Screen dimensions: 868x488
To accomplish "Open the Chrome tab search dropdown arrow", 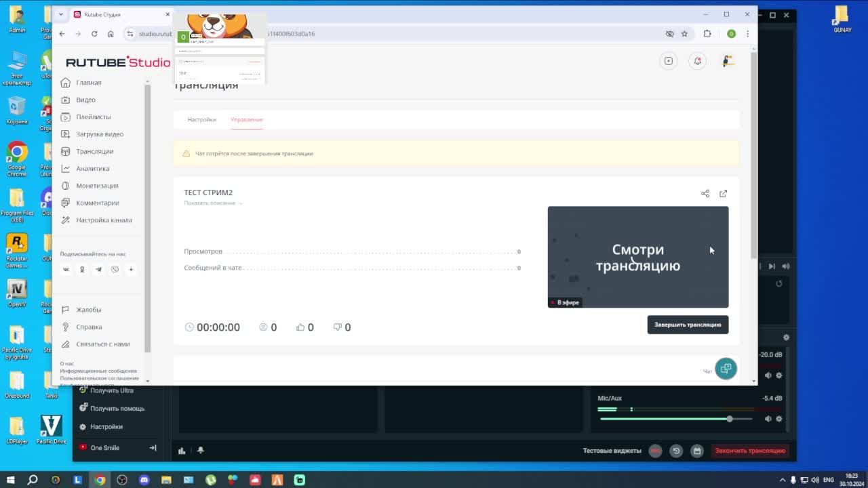I will [x=62, y=14].
